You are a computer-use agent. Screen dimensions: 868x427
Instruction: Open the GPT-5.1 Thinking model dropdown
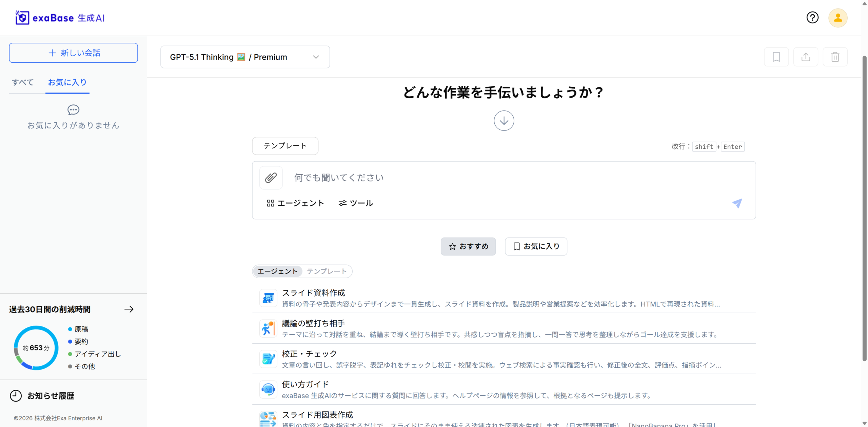[x=245, y=57]
